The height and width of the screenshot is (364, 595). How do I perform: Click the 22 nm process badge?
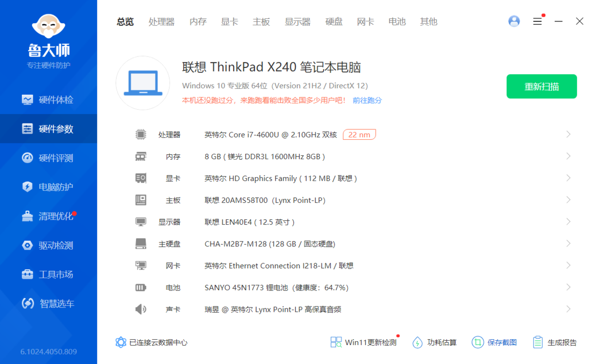pyautogui.click(x=359, y=134)
